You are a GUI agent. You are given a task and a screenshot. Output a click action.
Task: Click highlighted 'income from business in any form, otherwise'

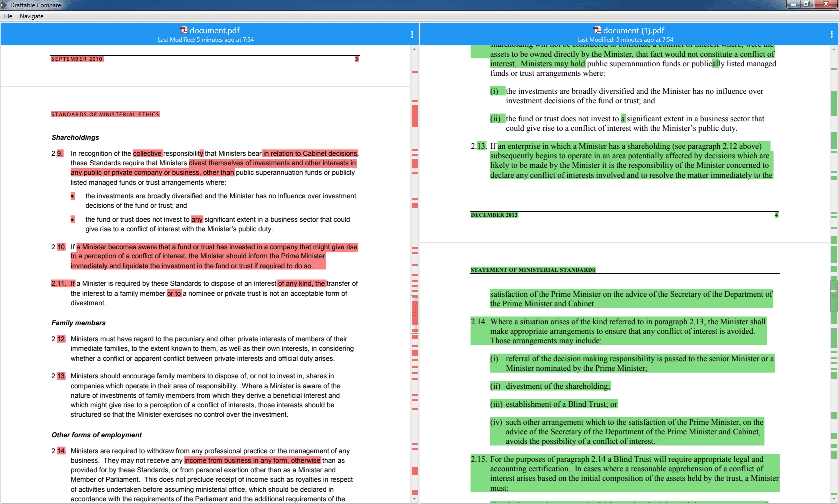252,460
